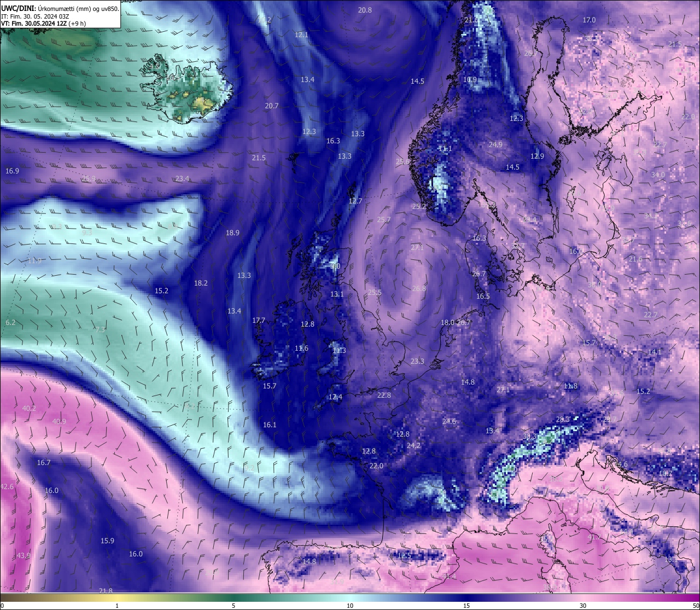Click the '6.2' value on the left edge

click(10, 323)
